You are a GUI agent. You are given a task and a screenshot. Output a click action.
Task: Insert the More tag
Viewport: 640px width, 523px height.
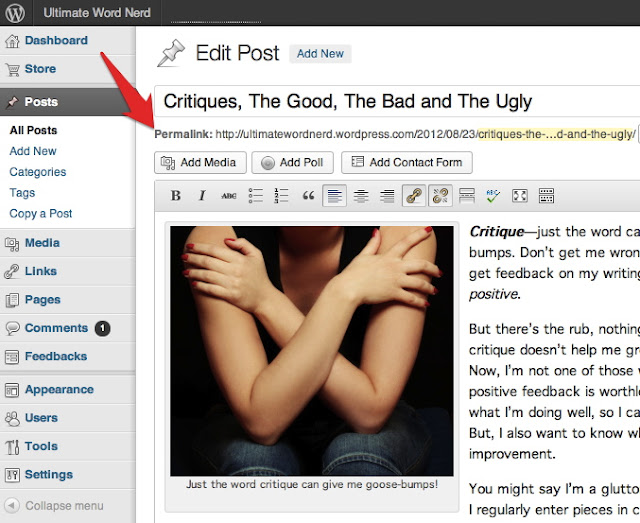pyautogui.click(x=467, y=196)
